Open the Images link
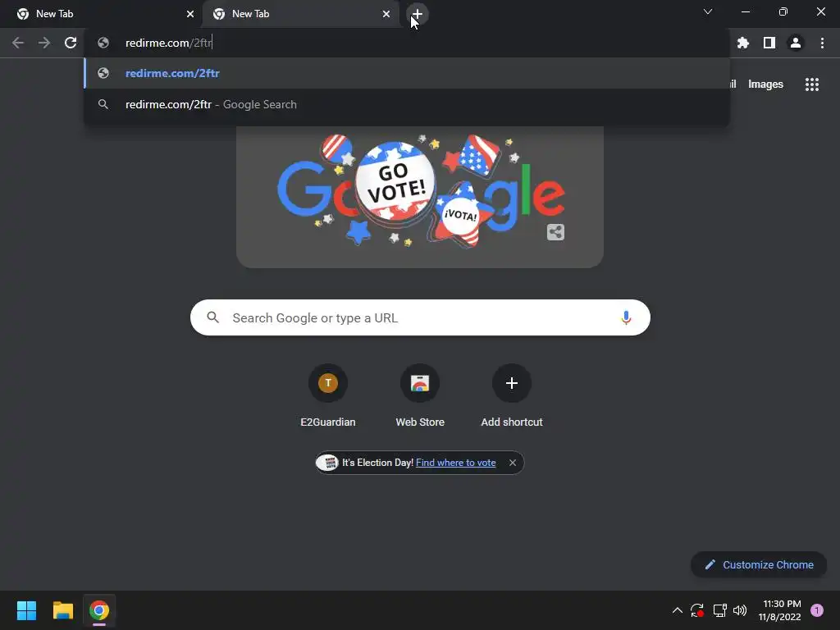Viewport: 840px width, 630px height. pyautogui.click(x=765, y=84)
